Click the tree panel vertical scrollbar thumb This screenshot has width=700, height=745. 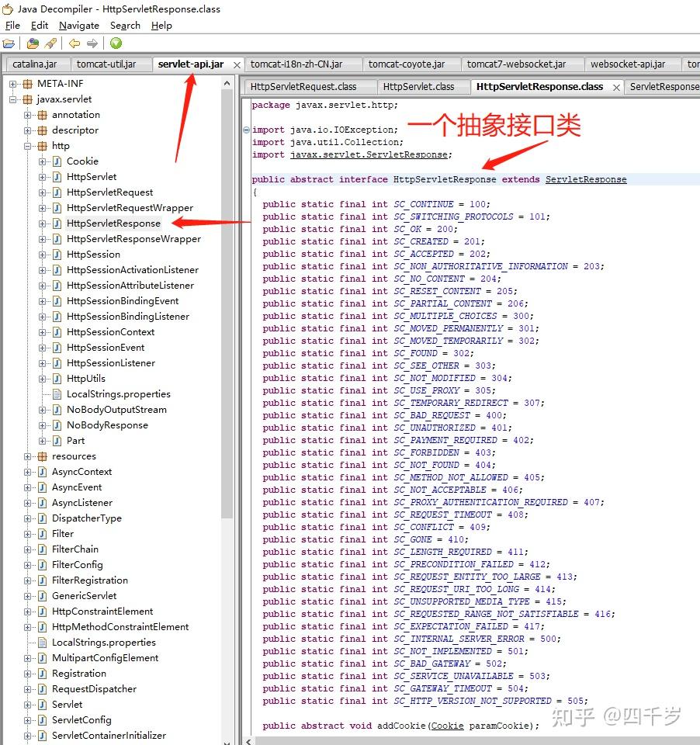point(227,304)
